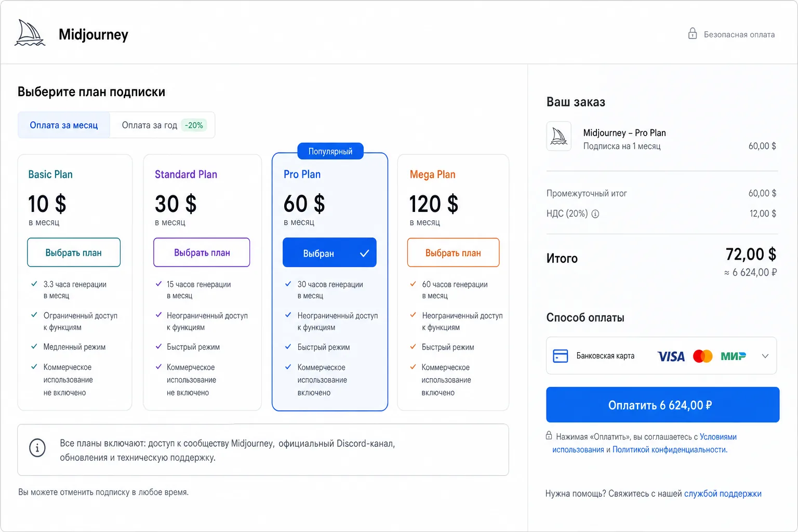Click check icon beside 60 часов генерации
This screenshot has height=532, width=798.
click(413, 284)
